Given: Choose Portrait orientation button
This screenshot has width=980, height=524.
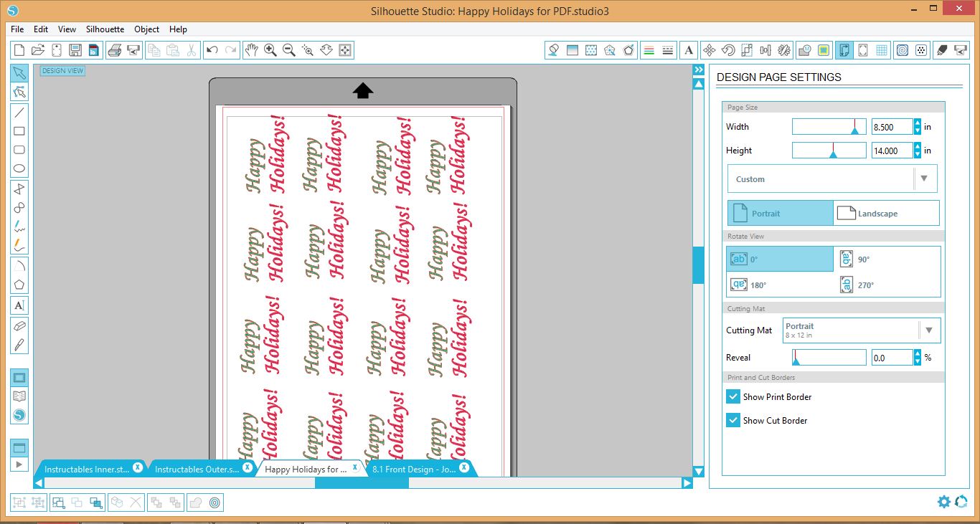Looking at the screenshot, I should [x=781, y=213].
